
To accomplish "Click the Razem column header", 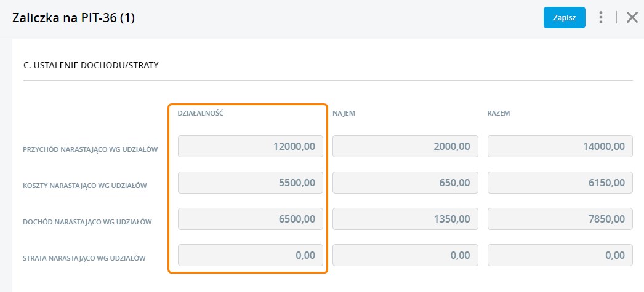I will point(498,113).
